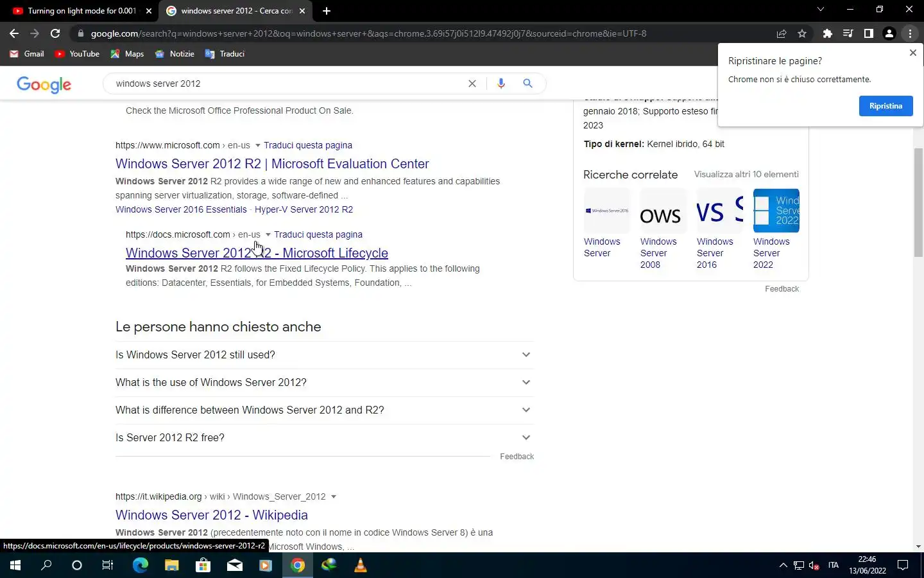Open the tab search chevron in the title bar
The image size is (924, 578).
point(820,10)
